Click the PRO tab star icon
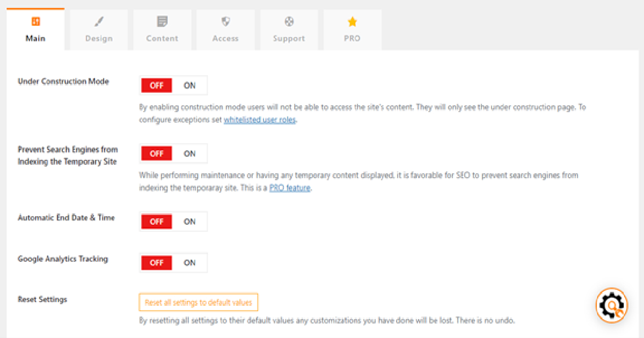This screenshot has height=338, width=644. (352, 21)
